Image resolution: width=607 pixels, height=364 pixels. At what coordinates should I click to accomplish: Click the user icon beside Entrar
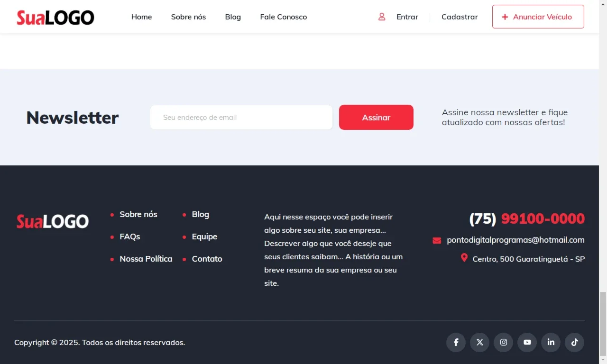(382, 17)
